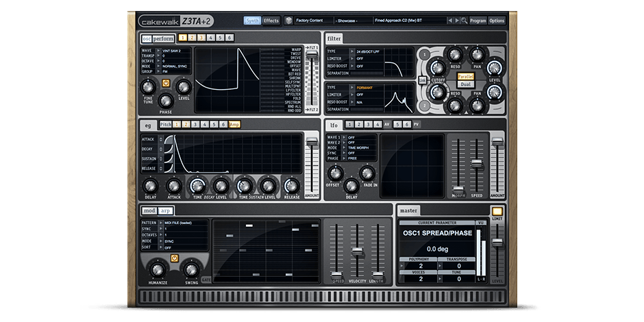Open the envelope Attack curve stepper
Image resolution: width=644 pixels, height=322 pixels.
coord(160,140)
